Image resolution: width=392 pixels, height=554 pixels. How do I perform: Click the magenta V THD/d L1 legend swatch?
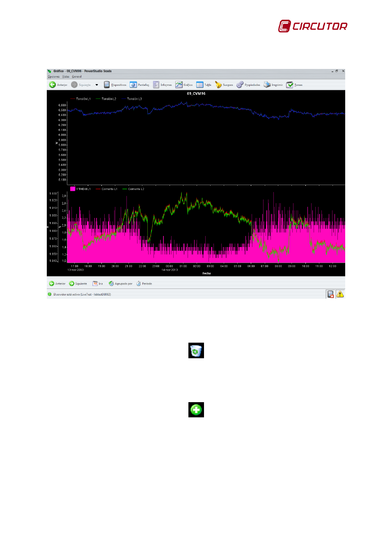click(73, 189)
